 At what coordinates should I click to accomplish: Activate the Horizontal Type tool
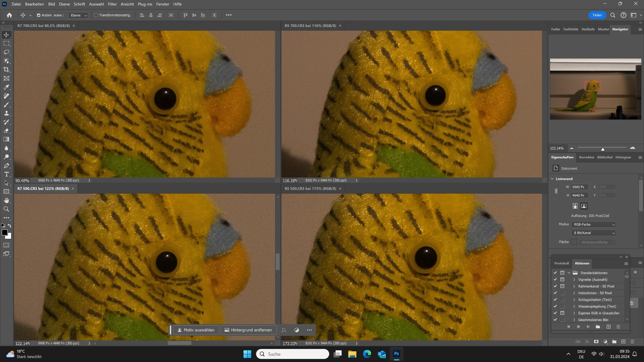(x=6, y=174)
